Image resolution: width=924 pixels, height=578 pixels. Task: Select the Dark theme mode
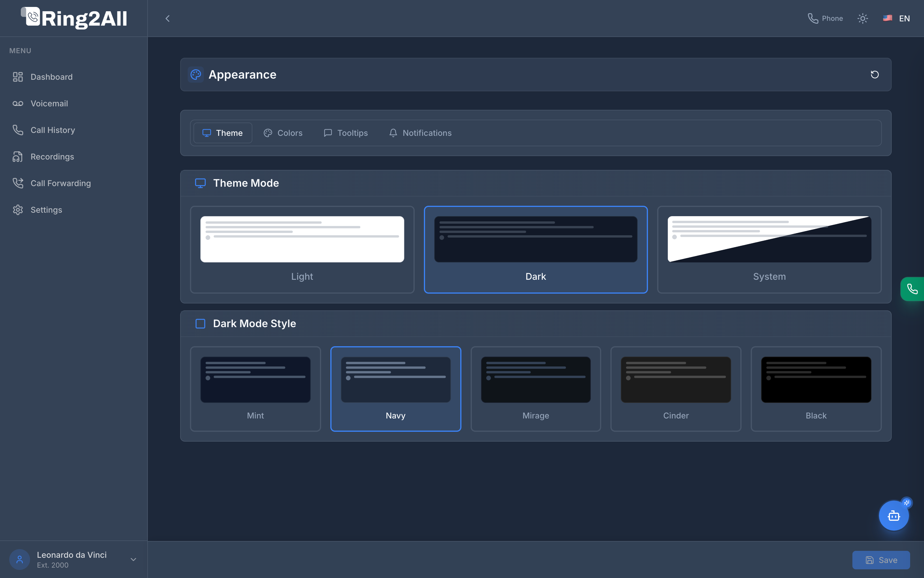click(x=536, y=250)
